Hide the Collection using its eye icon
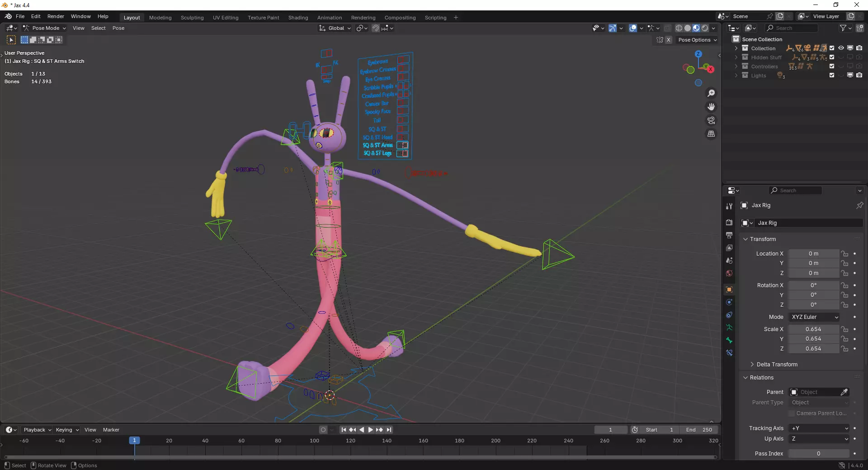The image size is (868, 470). coord(841,48)
